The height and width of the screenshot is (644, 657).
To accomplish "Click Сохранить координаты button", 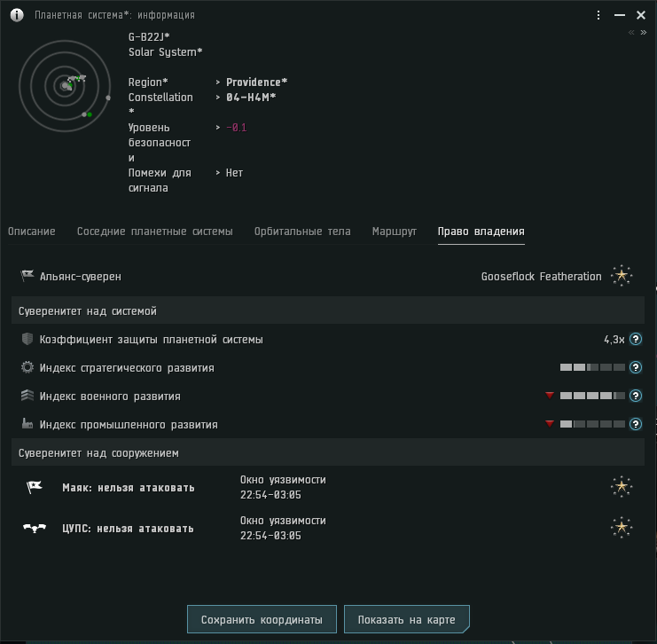I will (262, 619).
